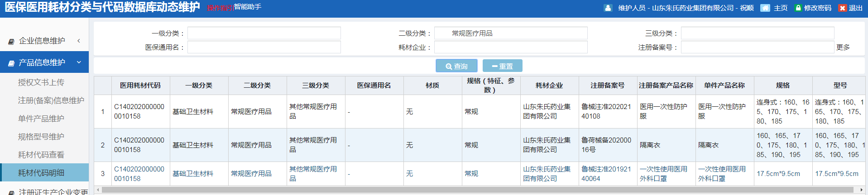Show more filters via 更多
The width and height of the screenshot is (868, 195).
coord(843,47)
